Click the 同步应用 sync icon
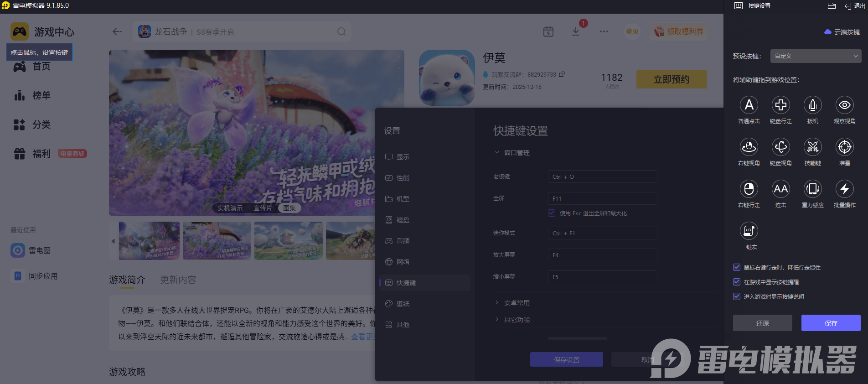The image size is (868, 384). (x=18, y=276)
